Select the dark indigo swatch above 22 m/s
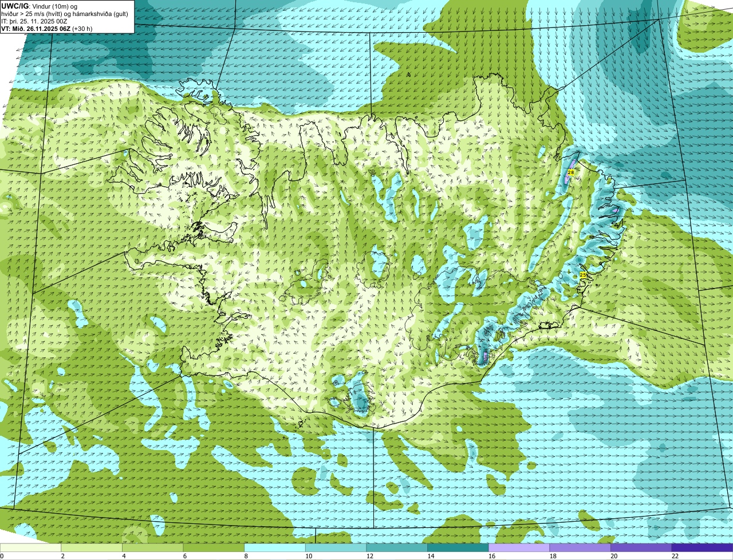Viewport: 733px width, 560px height. 702,547
